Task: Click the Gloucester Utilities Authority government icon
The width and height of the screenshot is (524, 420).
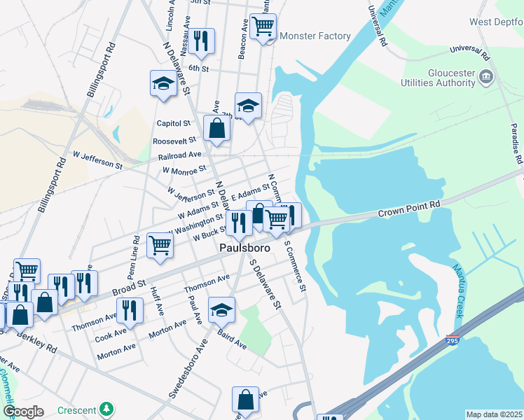Action: pos(486,78)
